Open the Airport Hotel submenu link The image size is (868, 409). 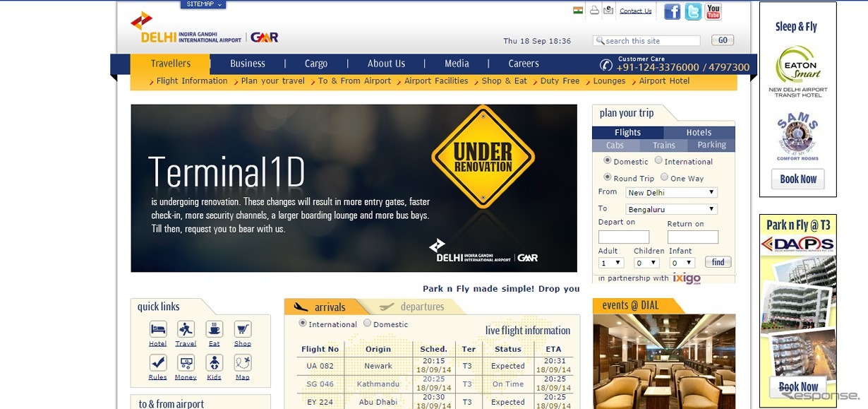(x=665, y=81)
